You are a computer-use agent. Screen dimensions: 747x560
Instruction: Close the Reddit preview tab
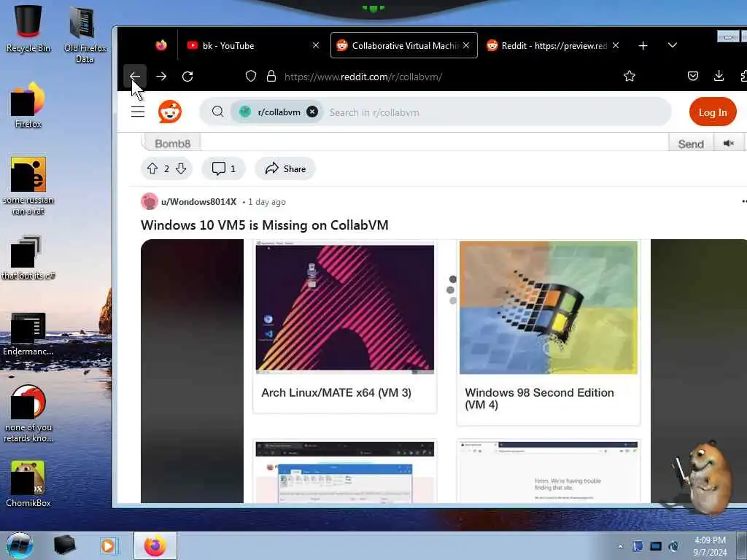click(616, 45)
